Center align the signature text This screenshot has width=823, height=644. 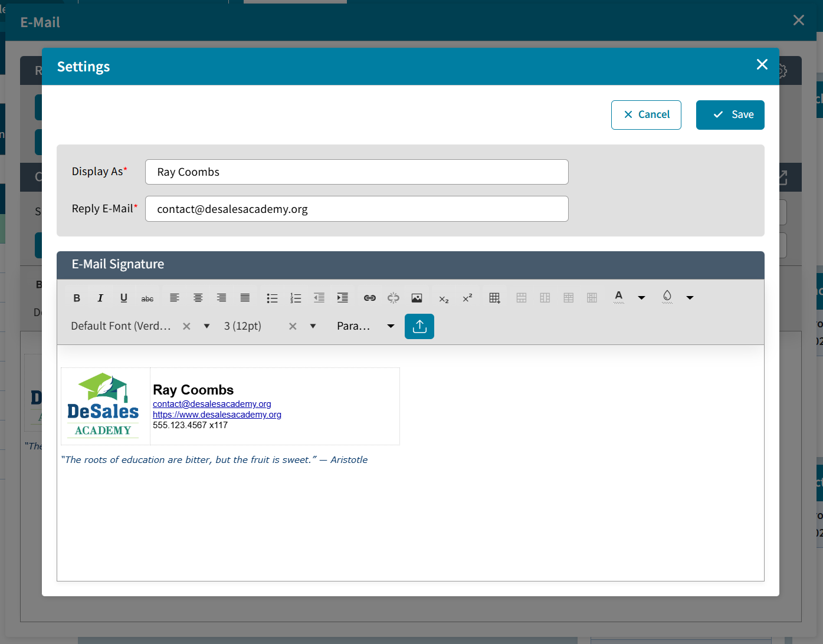point(198,297)
